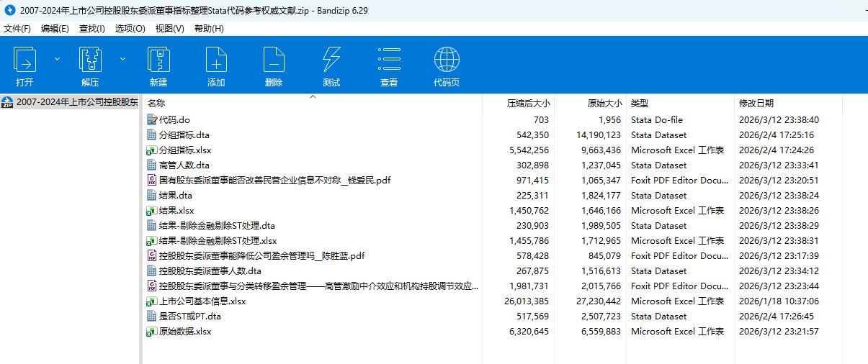Click the 删除 (Delete) toolbar icon
Image resolution: width=868 pixels, height=364 pixels.
(274, 59)
